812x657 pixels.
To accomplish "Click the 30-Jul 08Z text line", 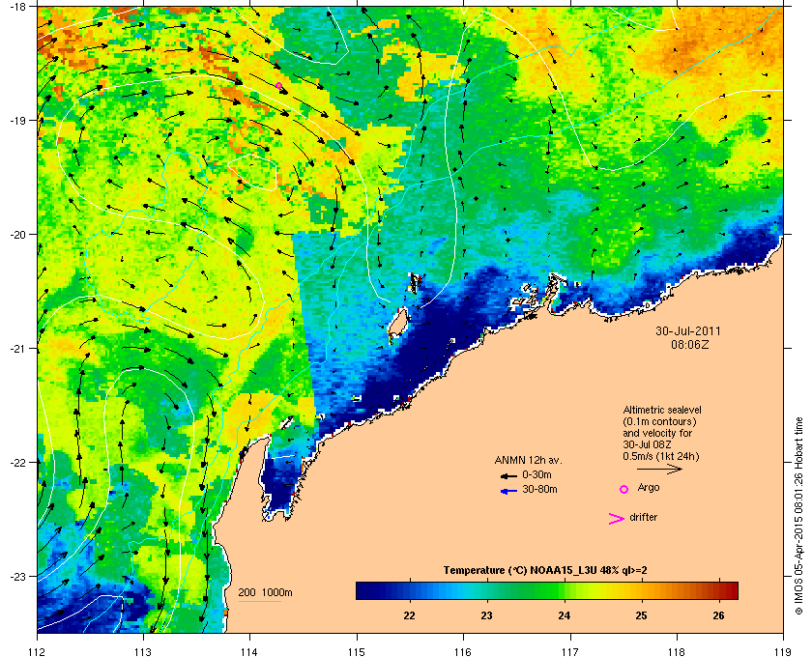I will click(x=648, y=444).
